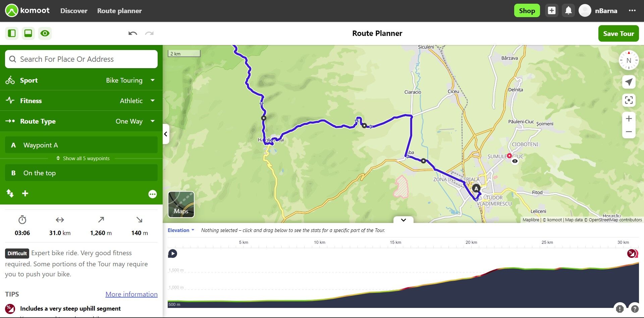The width and height of the screenshot is (644, 318).
Task: Focus the Search For Place Or Address field
Action: tap(81, 59)
